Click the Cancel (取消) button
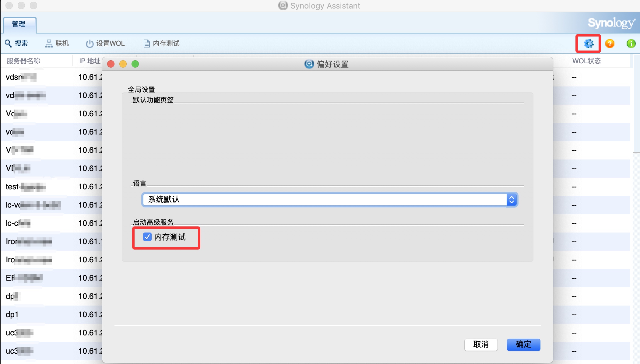The height and width of the screenshot is (364, 640). [x=481, y=345]
